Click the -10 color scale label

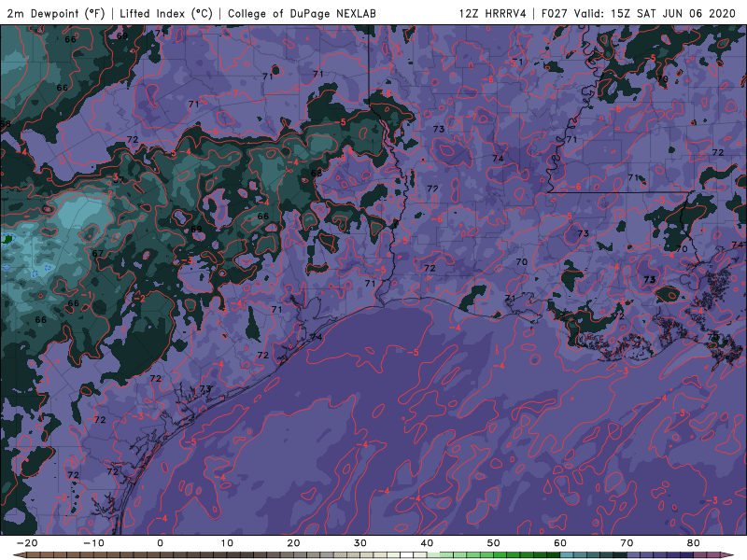click(x=93, y=543)
